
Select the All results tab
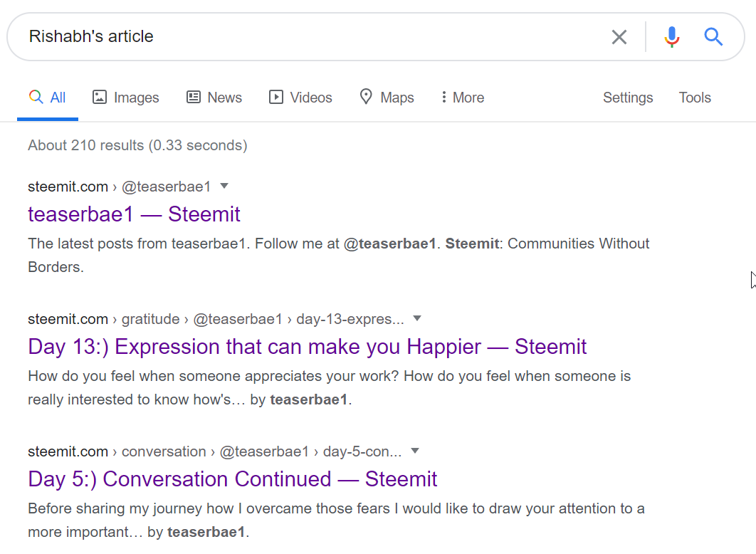coord(48,98)
